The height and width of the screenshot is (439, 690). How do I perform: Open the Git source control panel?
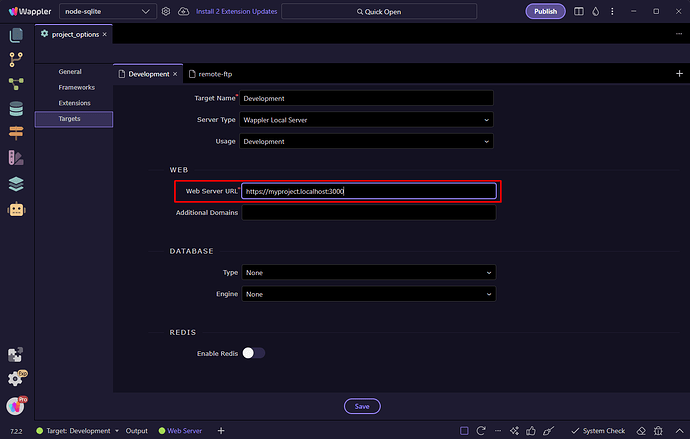pyautogui.click(x=16, y=59)
